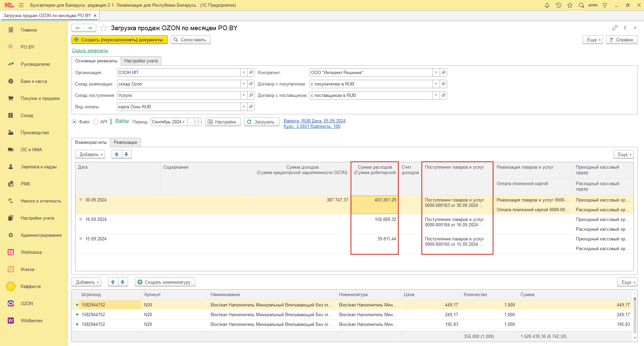The width and height of the screenshot is (644, 346).
Task: Expand the 16.09.2024 row
Action: point(81,219)
